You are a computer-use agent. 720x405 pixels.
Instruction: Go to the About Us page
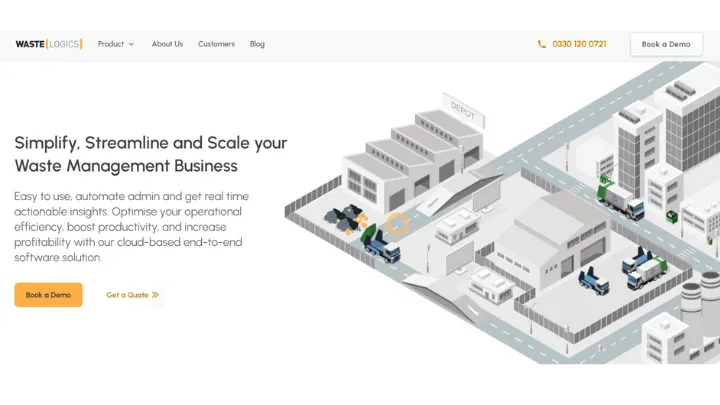click(x=167, y=44)
